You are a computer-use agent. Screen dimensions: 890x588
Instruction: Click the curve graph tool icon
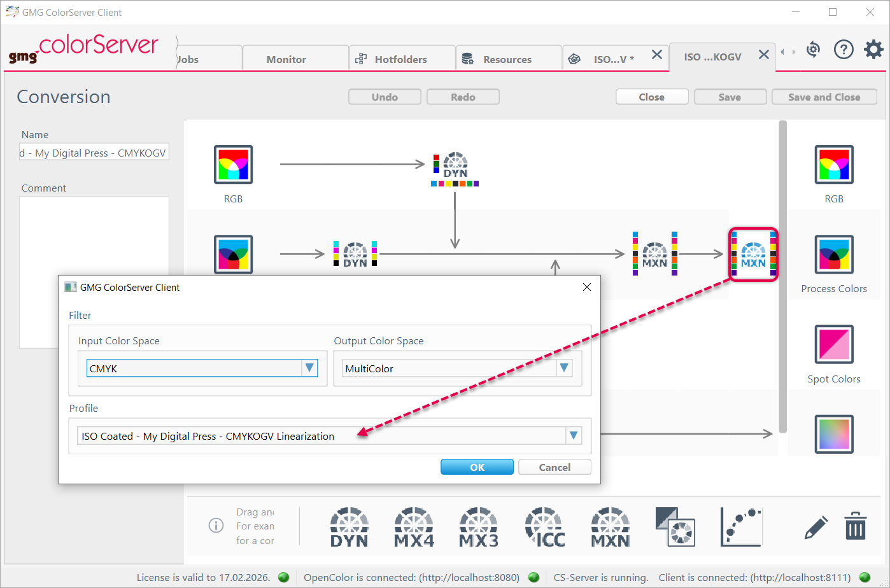[x=742, y=527]
